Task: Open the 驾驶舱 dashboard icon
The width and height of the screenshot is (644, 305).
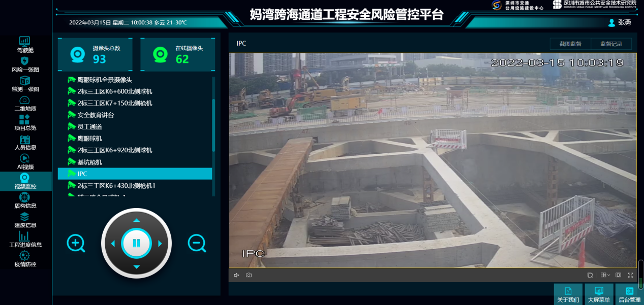Action: tap(24, 41)
